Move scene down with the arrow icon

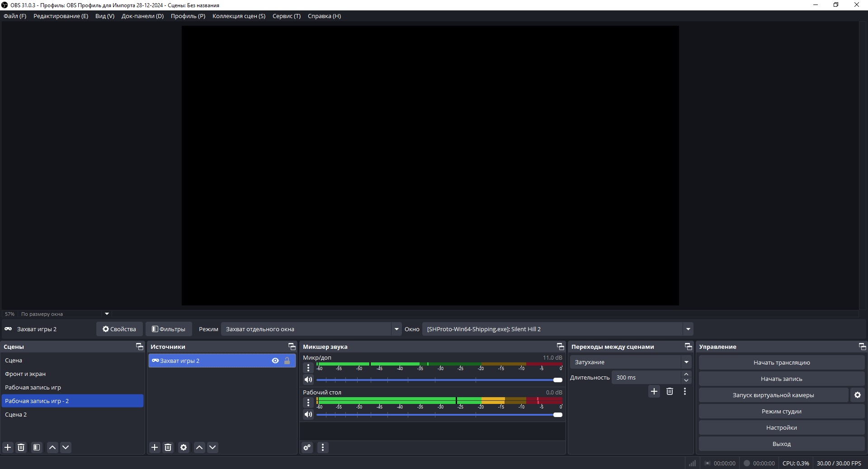pyautogui.click(x=66, y=447)
